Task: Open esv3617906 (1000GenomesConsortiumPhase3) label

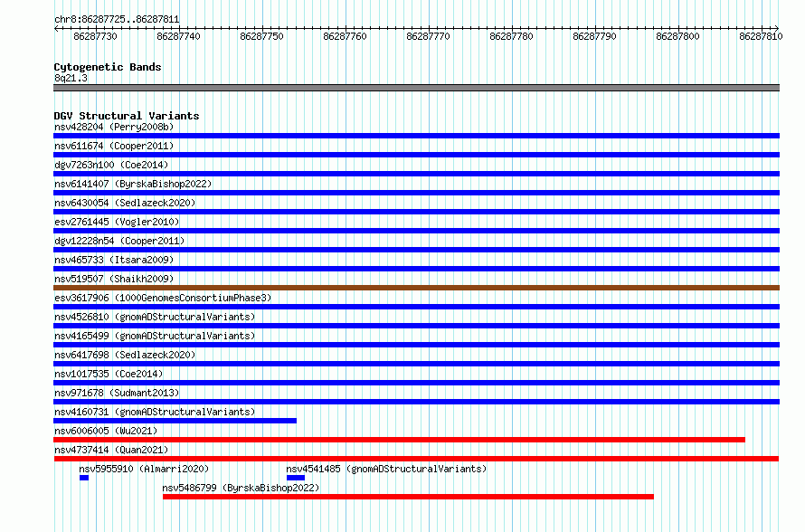Action: (x=163, y=298)
